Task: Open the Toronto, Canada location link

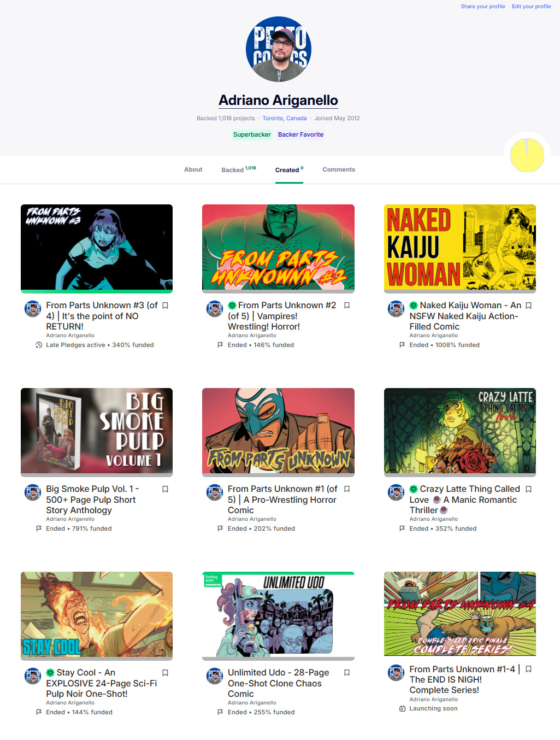Action: click(x=285, y=118)
